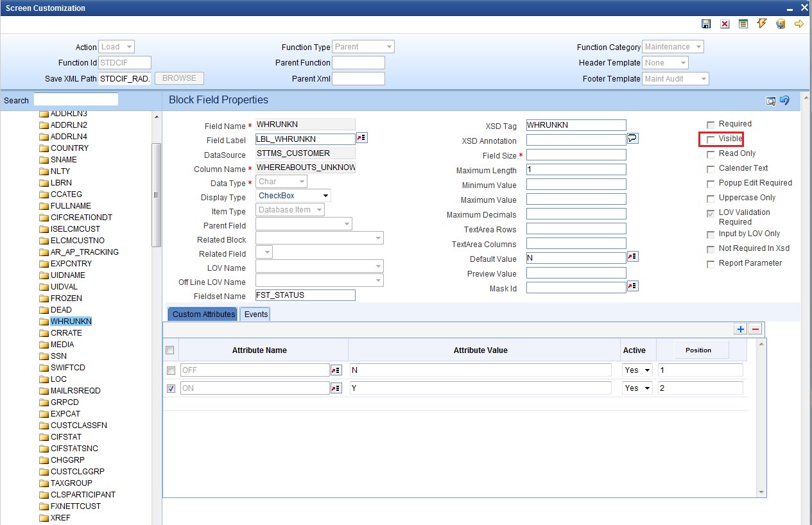Screen dimensions: 812x525
Task: Click the lightning bolt toolbar icon
Action: (762, 24)
